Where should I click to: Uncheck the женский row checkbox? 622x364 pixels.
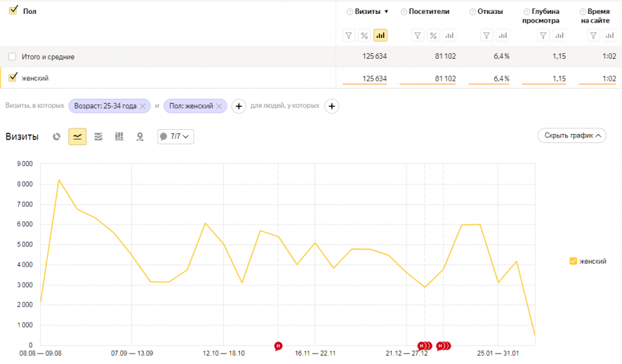(x=12, y=78)
